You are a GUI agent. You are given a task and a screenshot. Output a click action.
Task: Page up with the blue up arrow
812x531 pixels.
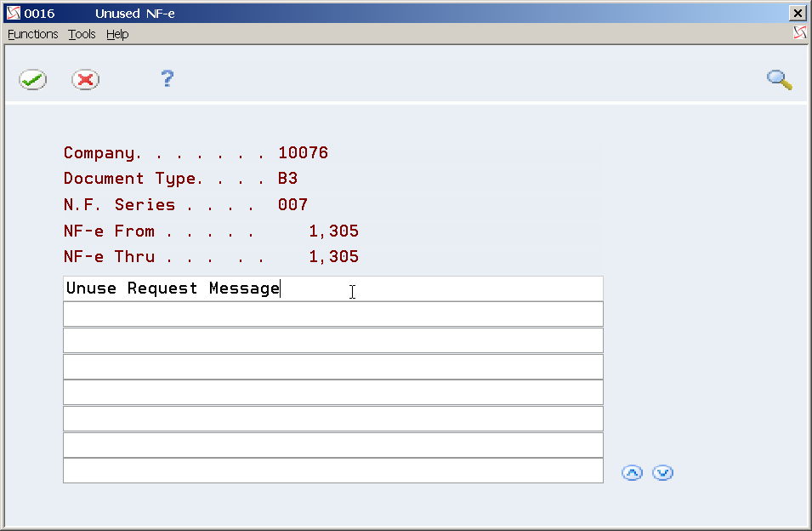[x=632, y=472]
